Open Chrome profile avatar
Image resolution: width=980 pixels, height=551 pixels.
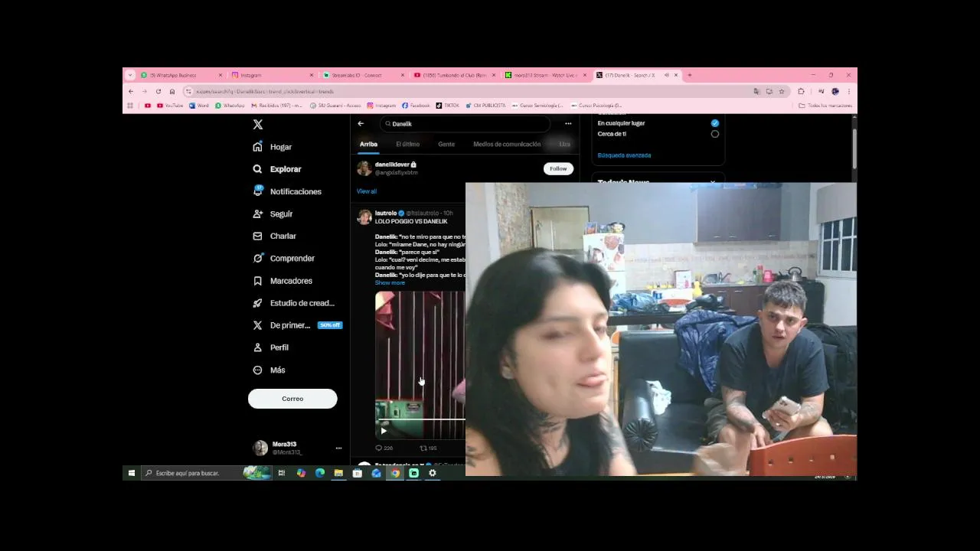pyautogui.click(x=835, y=91)
